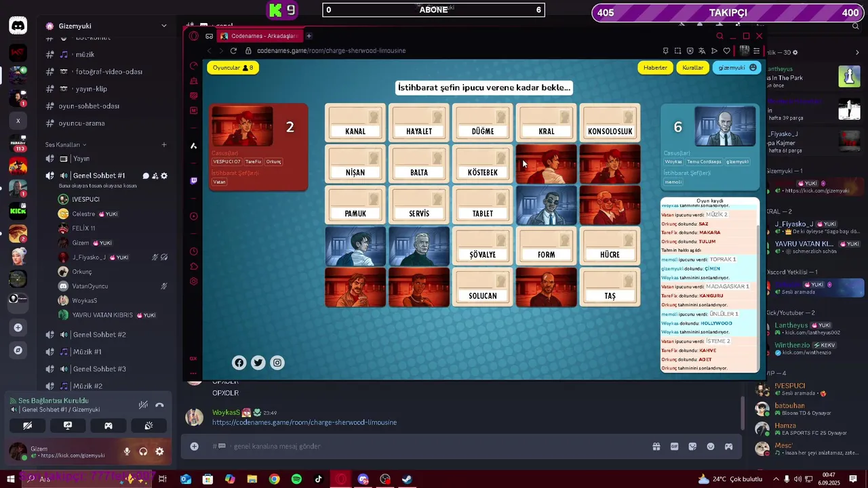The image size is (868, 488).
Task: Select the SOLUCAN card on the board
Action: (482, 287)
